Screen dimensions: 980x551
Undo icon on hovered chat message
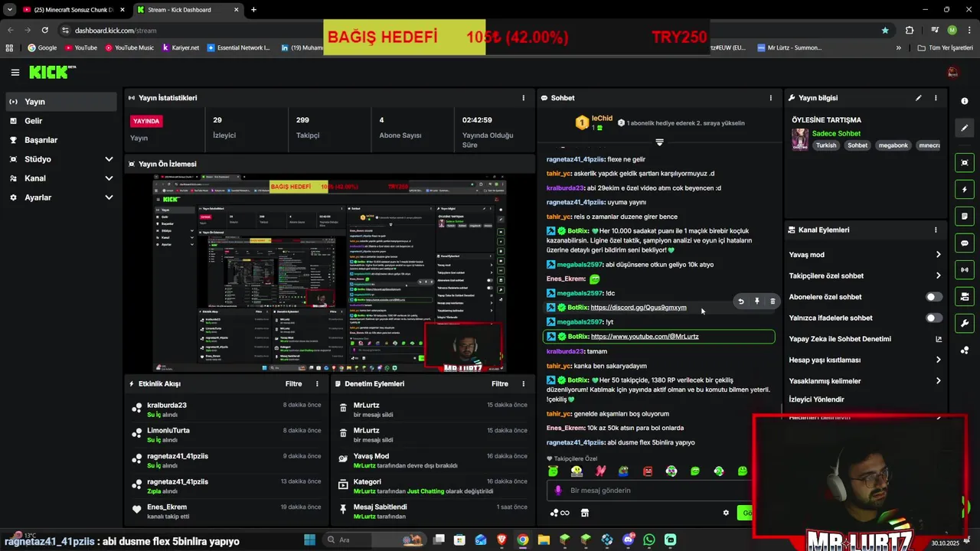740,302
